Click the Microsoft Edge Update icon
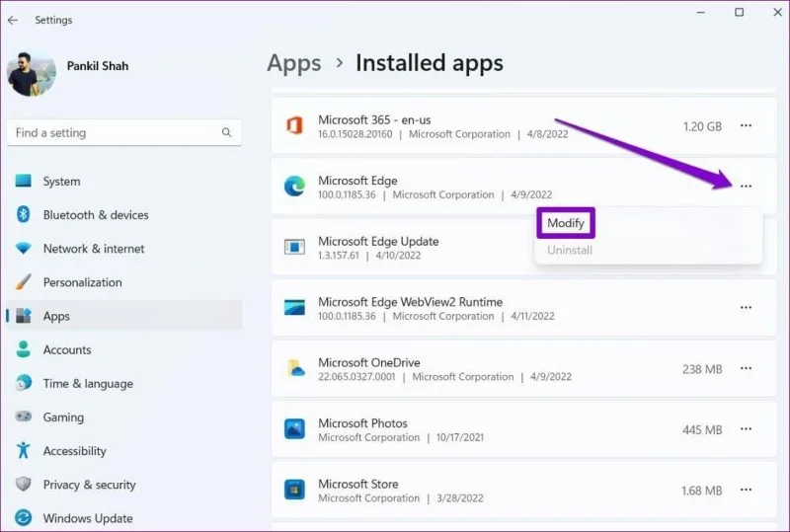Image resolution: width=790 pixels, height=532 pixels. pyautogui.click(x=294, y=247)
